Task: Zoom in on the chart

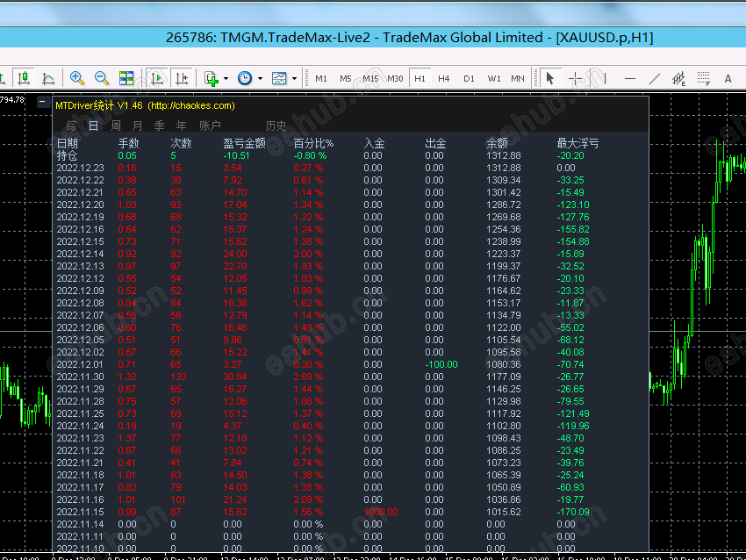Action: [x=76, y=77]
